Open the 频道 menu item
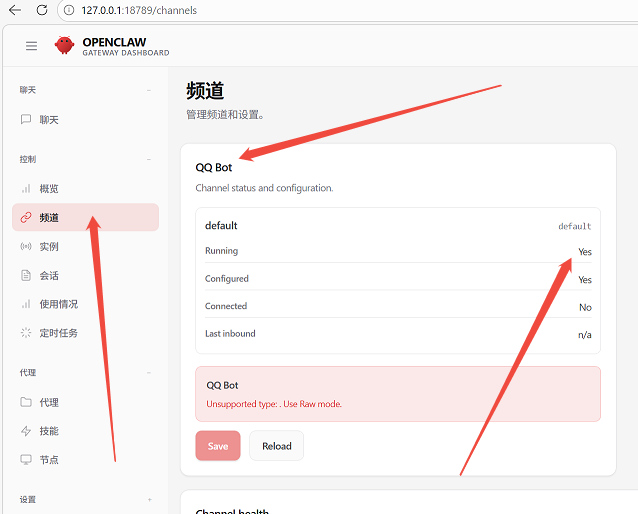The width and height of the screenshot is (638, 514). (49, 218)
